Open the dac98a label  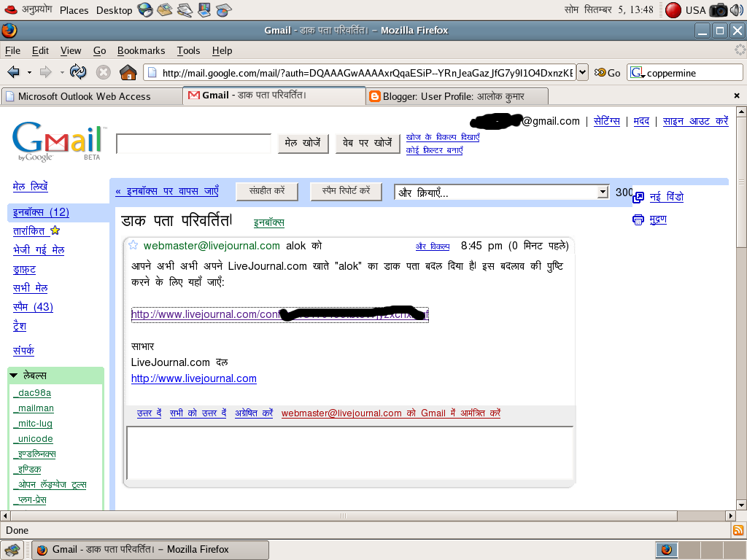pos(32,393)
